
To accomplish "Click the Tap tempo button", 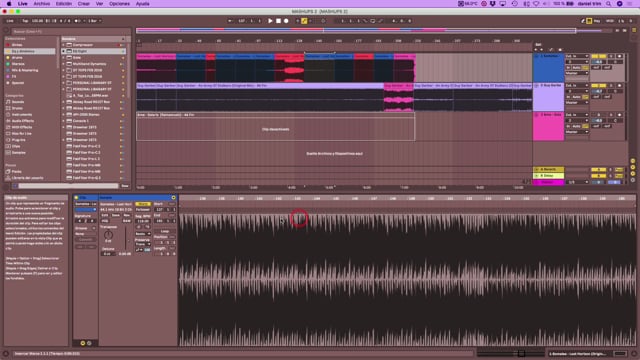I will click(25, 21).
